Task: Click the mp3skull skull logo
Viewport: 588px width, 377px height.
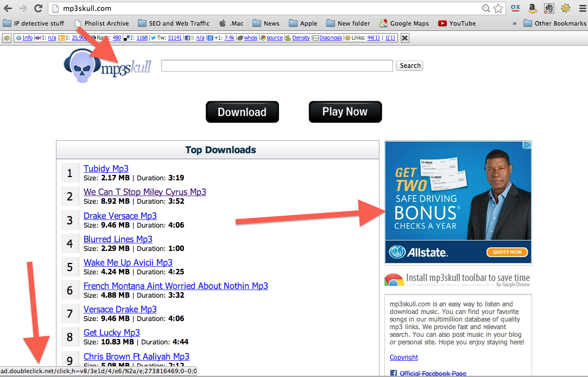Action: [81, 67]
